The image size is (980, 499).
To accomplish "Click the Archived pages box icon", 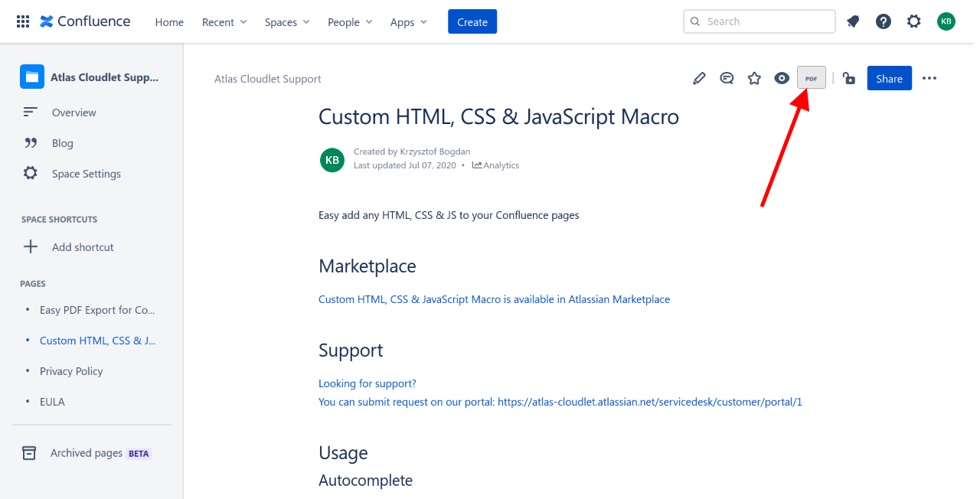I will (x=29, y=453).
